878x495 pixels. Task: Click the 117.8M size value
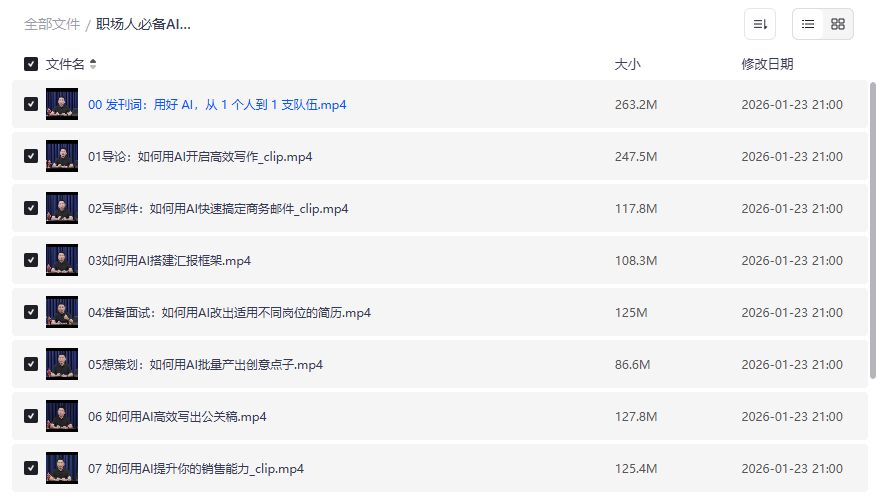point(636,209)
